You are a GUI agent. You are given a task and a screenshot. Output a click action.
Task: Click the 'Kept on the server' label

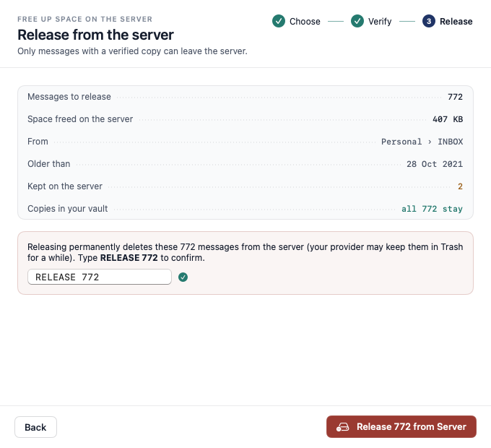point(65,186)
